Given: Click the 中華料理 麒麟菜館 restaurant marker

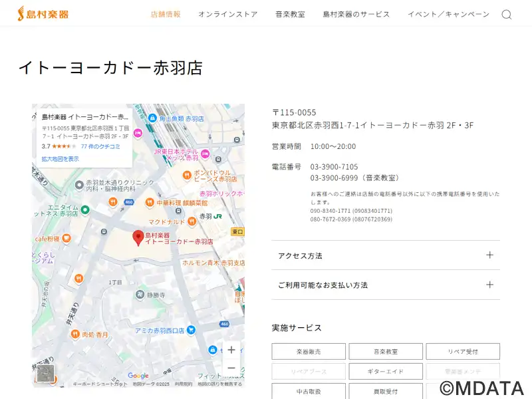Looking at the screenshot, I should [x=150, y=203].
